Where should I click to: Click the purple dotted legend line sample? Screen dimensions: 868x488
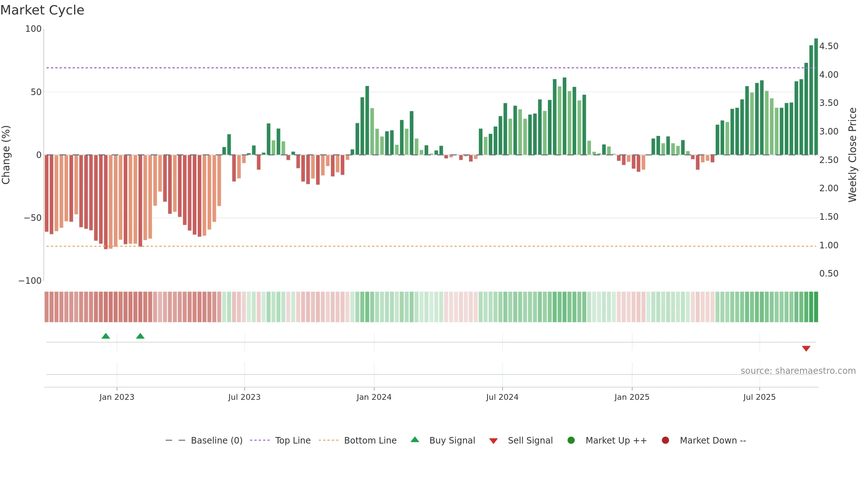coord(260,440)
